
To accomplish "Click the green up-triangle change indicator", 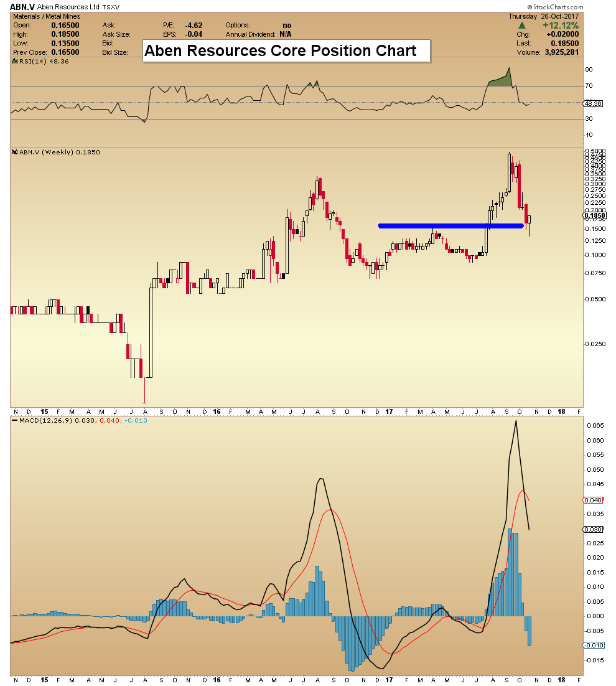I will pos(521,26).
